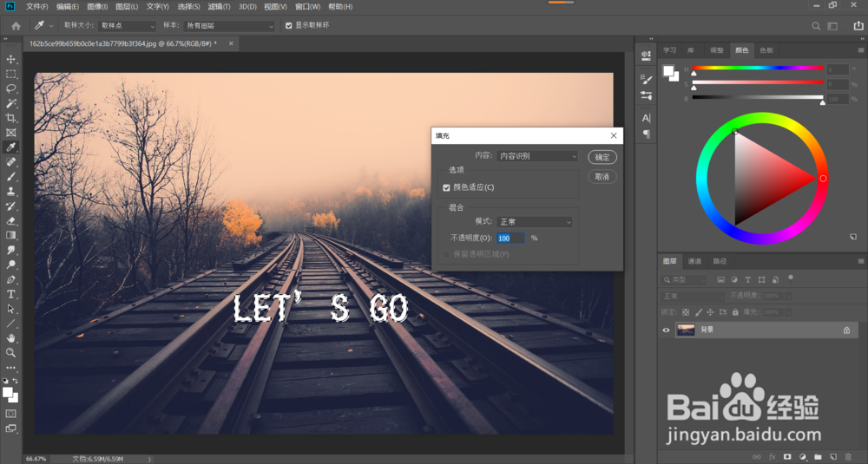The image size is (868, 464).
Task: Select the Move tool
Action: click(x=10, y=59)
